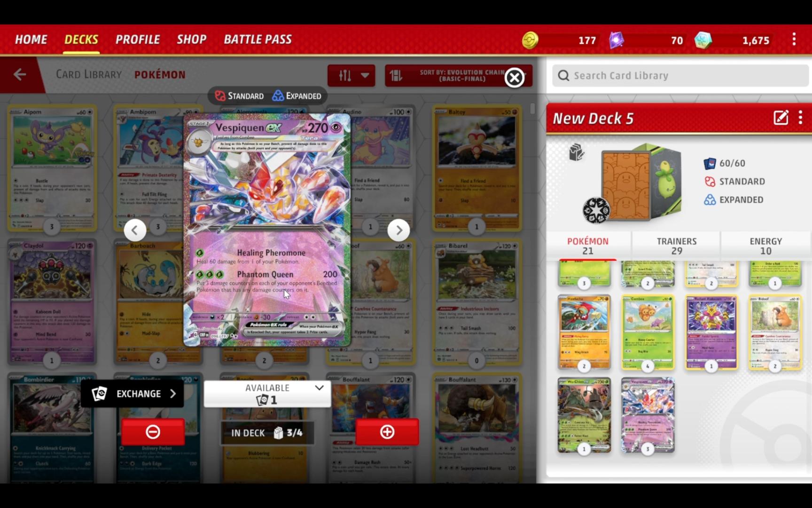Add one Vespiquen ex with plus button
Screen dimensions: 812x508
(x=387, y=432)
